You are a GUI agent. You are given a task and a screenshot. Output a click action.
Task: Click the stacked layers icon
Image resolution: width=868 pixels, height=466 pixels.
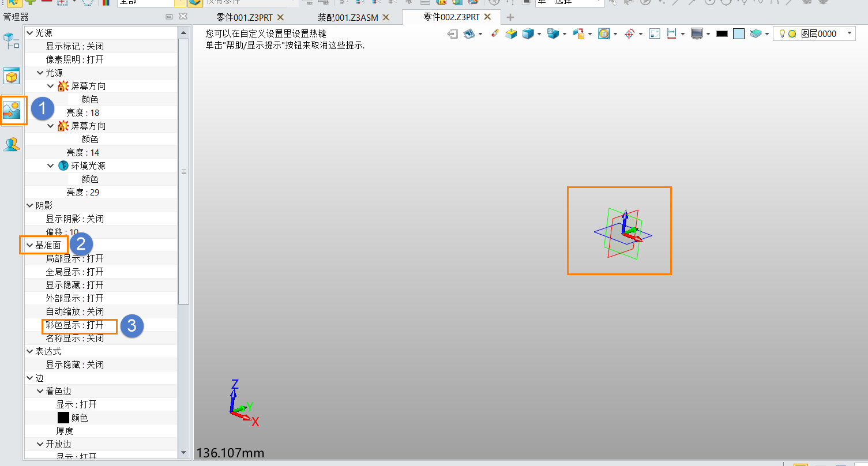pos(756,34)
